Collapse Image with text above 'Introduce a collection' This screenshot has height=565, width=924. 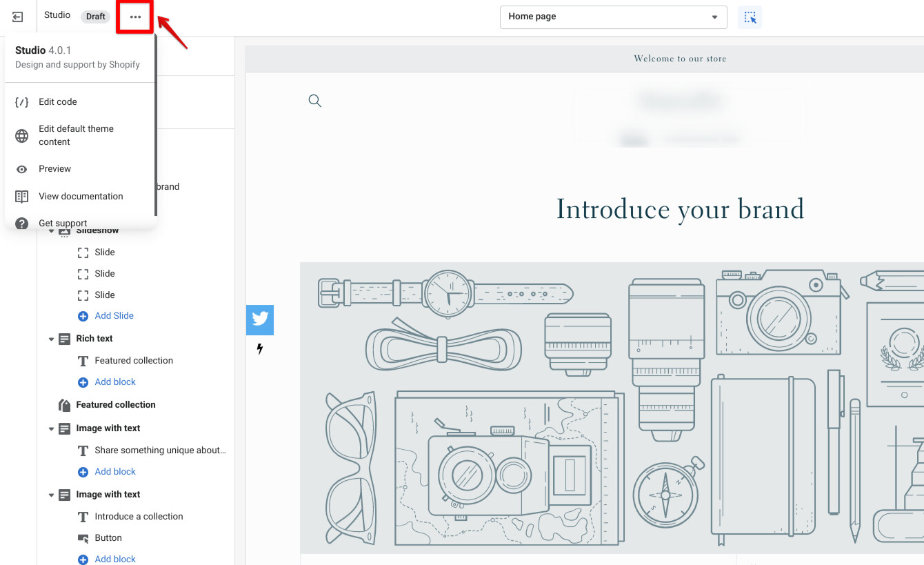click(x=51, y=495)
